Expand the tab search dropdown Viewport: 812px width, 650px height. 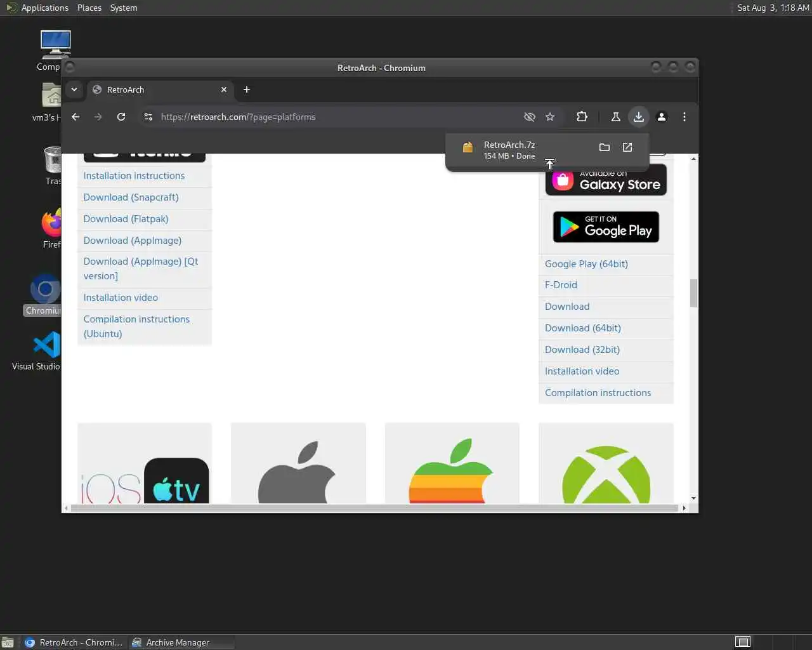[74, 90]
